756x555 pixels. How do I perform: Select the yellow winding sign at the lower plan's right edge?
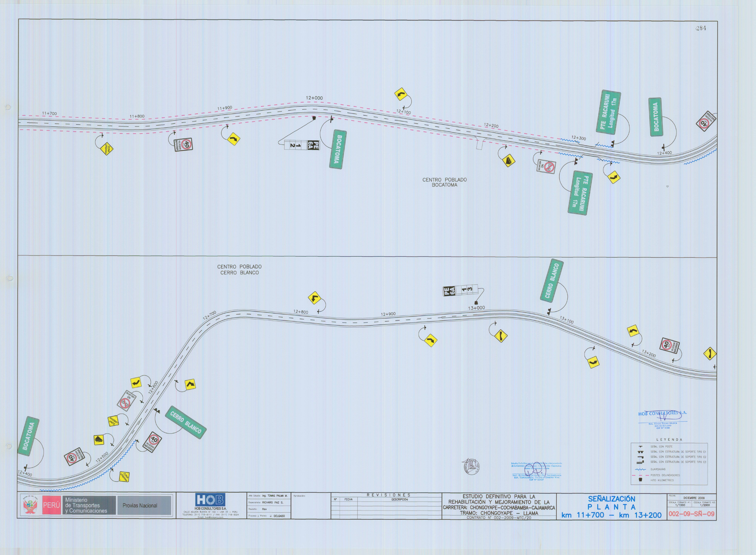coord(710,353)
